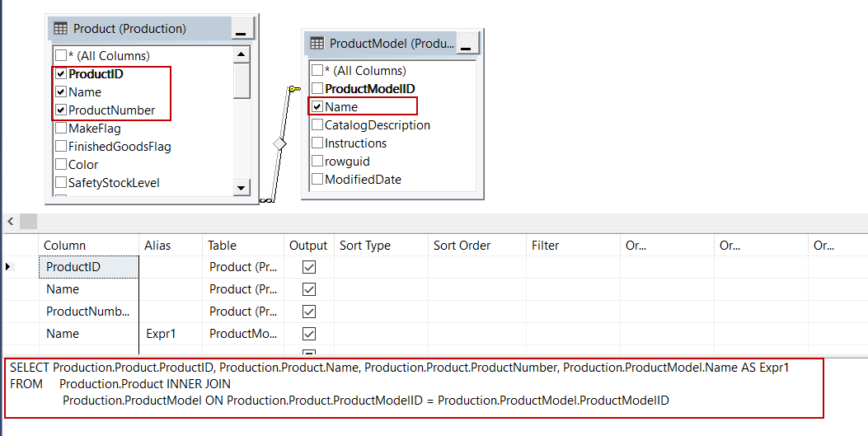Screen dimensions: 868x436
Task: Click the left arrow of horizontal scrollbar
Action: click(10, 222)
